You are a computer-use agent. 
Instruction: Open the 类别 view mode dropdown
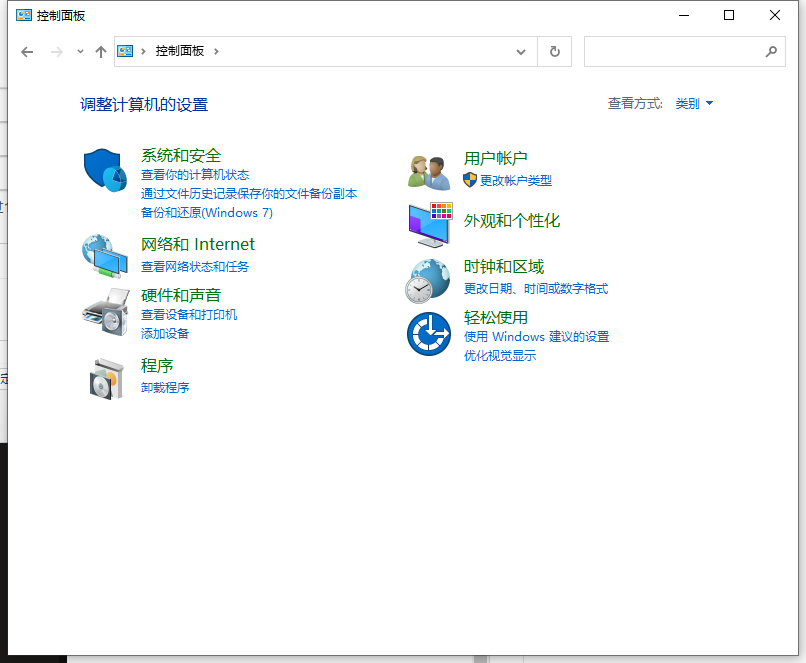[x=694, y=103]
